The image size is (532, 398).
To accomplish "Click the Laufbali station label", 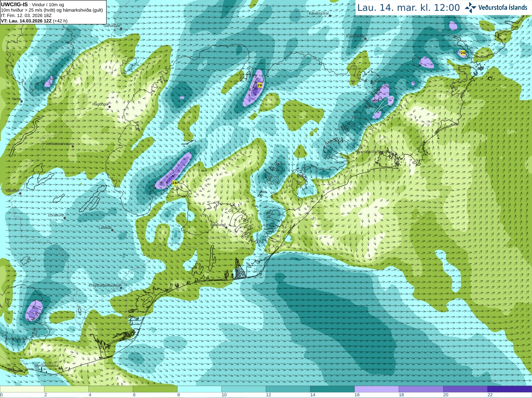I will [105, 228].
